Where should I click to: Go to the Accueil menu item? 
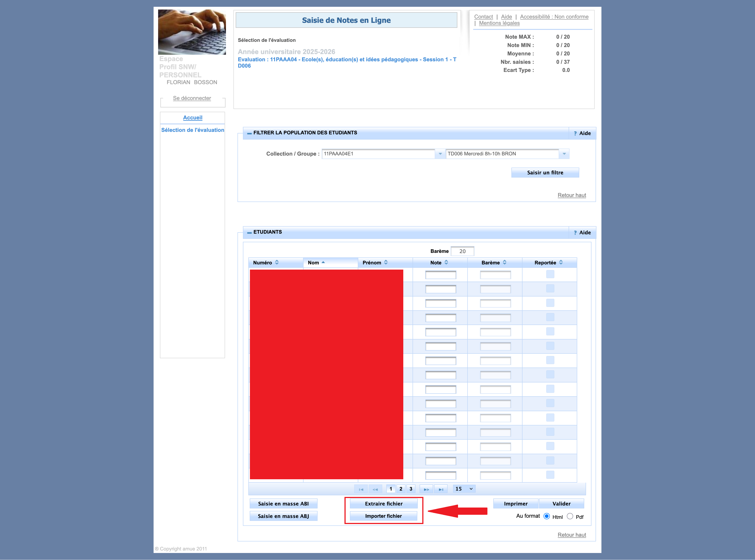192,118
